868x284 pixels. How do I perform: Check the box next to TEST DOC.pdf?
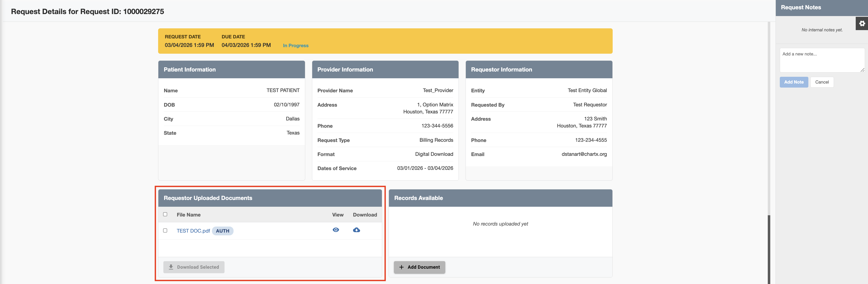pos(165,231)
